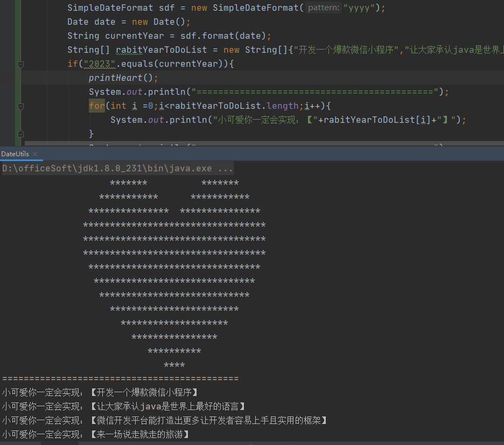
Task: Click the Date date = new Date() line
Action: pos(129,22)
